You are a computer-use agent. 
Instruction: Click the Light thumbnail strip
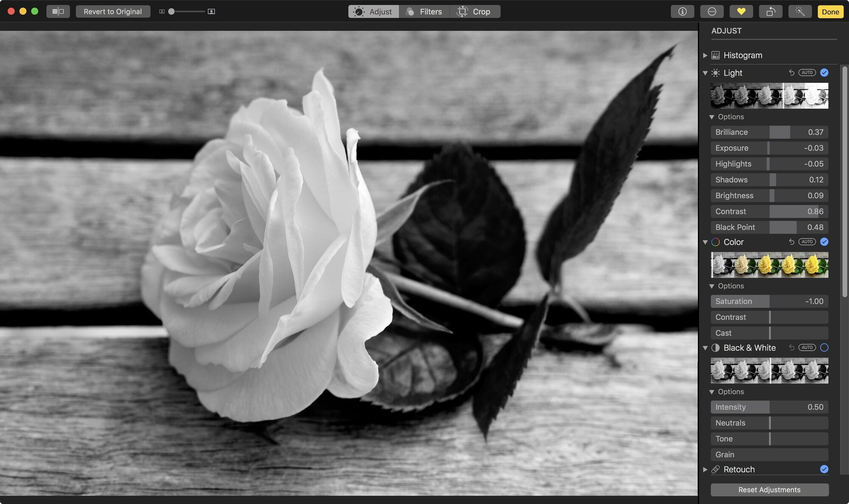769,95
